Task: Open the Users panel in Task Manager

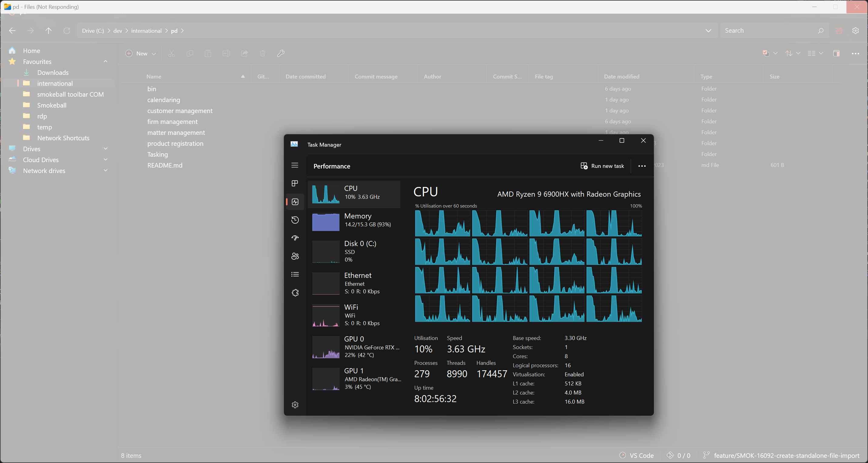Action: 295,256
